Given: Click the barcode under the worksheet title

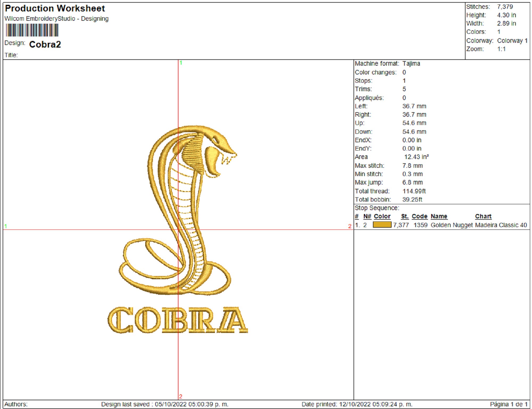Looking at the screenshot, I should pos(32,30).
